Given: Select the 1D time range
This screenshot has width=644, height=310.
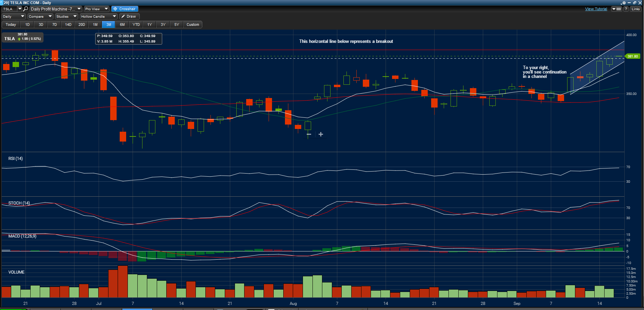Looking at the screenshot, I should tap(27, 25).
